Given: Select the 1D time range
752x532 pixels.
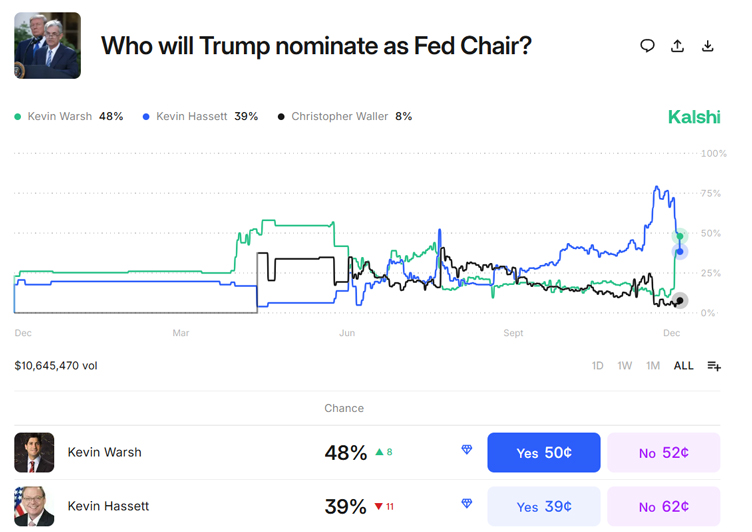Looking at the screenshot, I should pos(598,366).
